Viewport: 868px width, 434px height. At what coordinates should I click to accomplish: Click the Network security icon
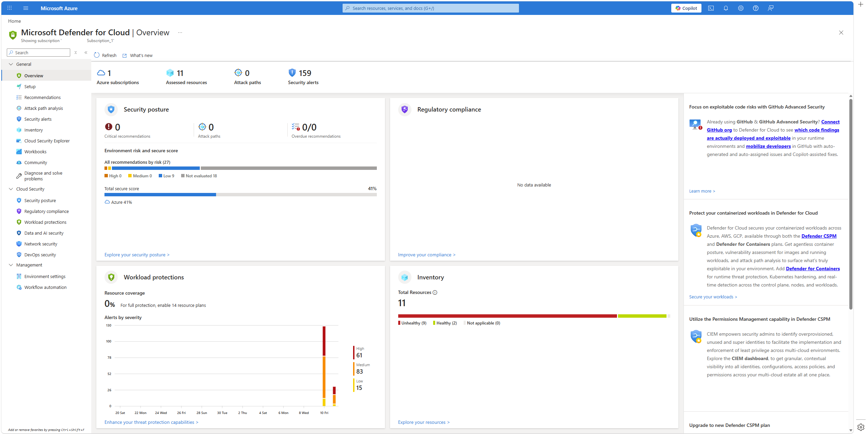click(x=19, y=244)
